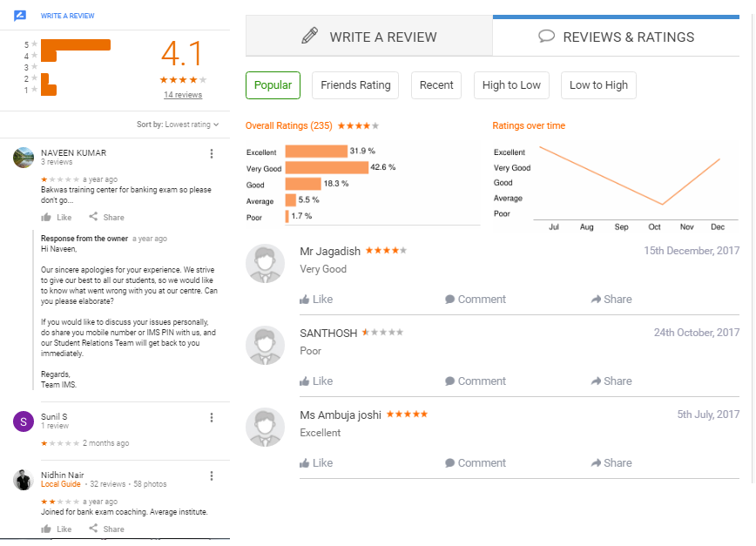Switch to the WRITE A REVIEW tab

369,37
